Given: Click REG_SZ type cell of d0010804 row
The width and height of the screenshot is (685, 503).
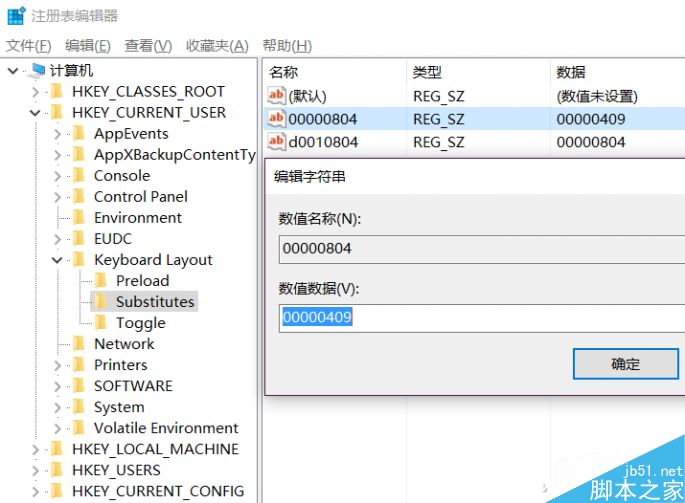Looking at the screenshot, I should pyautogui.click(x=439, y=142).
